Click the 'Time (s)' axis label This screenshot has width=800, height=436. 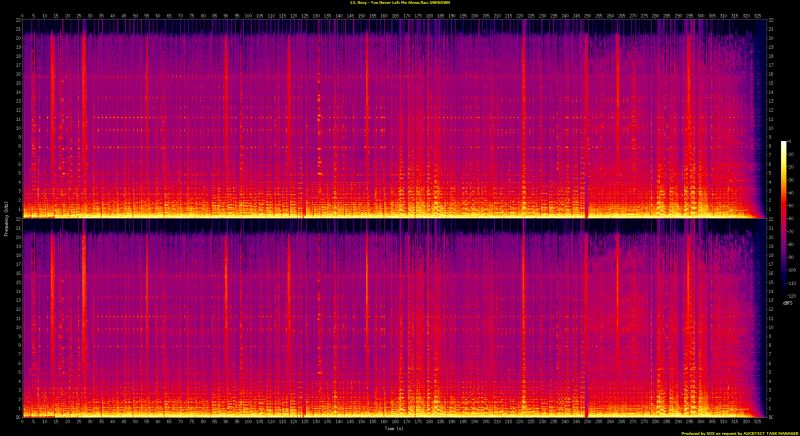[394, 431]
